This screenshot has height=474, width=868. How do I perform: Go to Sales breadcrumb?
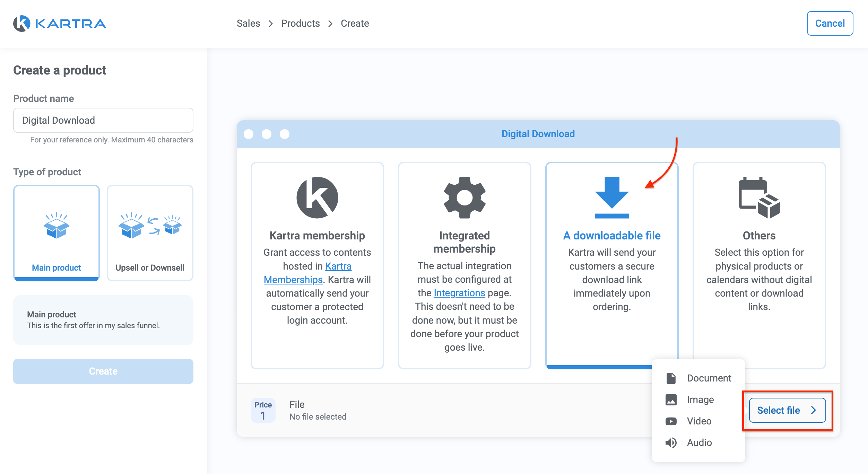[248, 24]
